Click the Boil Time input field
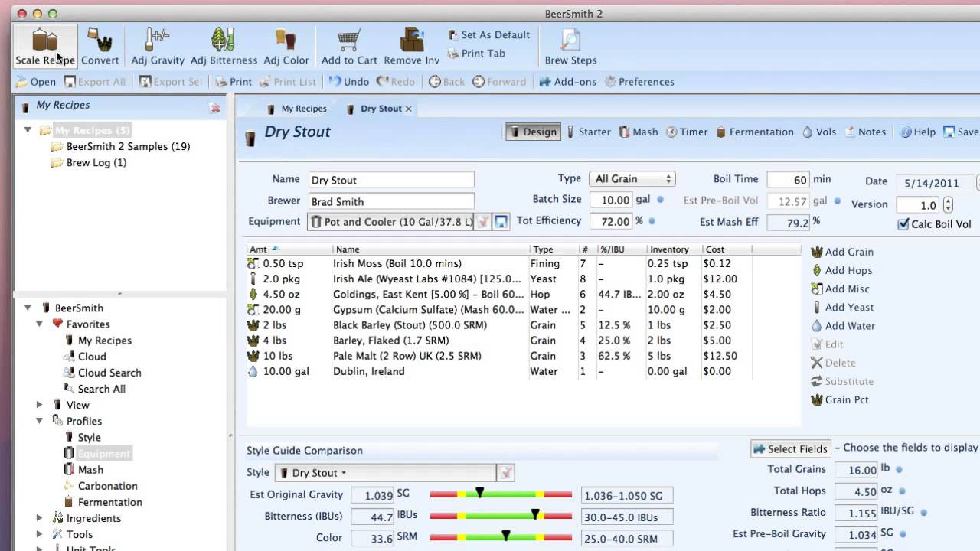The width and height of the screenshot is (980, 551). 789,180
